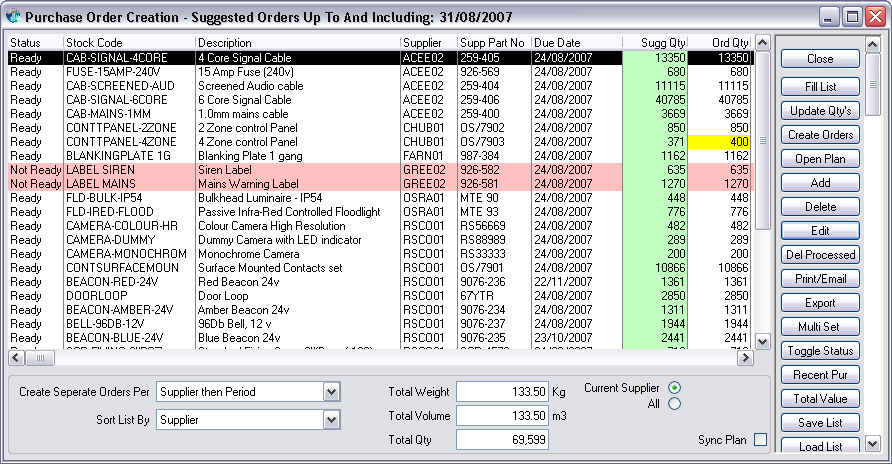This screenshot has height=464, width=892.
Task: Click the Add button
Action: click(820, 183)
